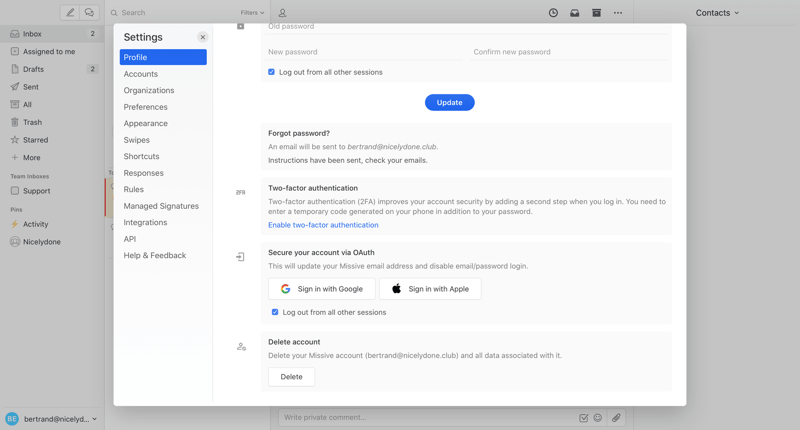
Task: Open the three-dot more options menu
Action: point(618,13)
